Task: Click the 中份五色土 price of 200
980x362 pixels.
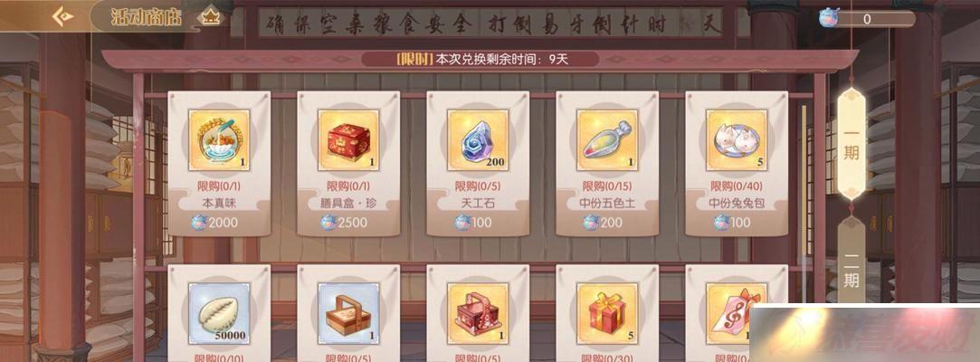Action: [603, 223]
